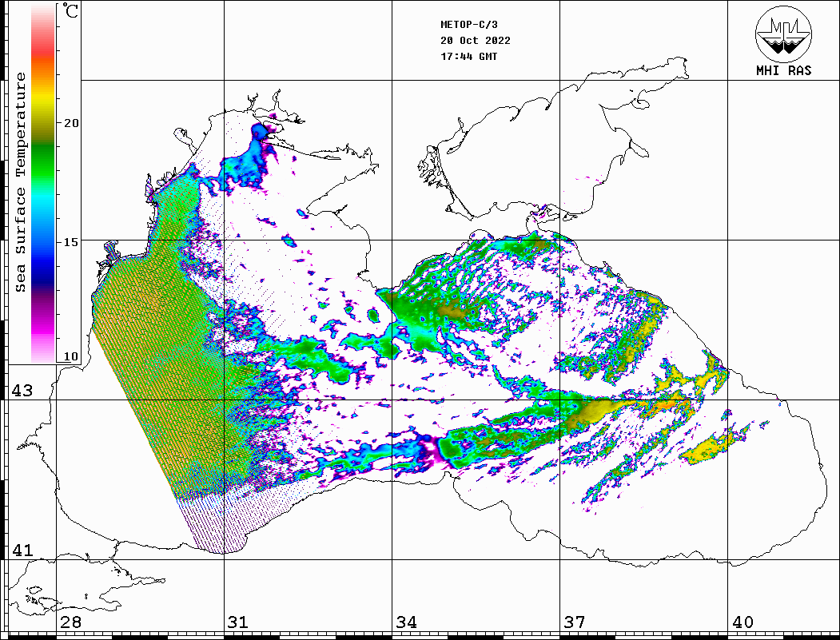Screen dimensions: 840x640
Task: Click the MHI RAS logo emblem
Action: pyautogui.click(x=784, y=34)
